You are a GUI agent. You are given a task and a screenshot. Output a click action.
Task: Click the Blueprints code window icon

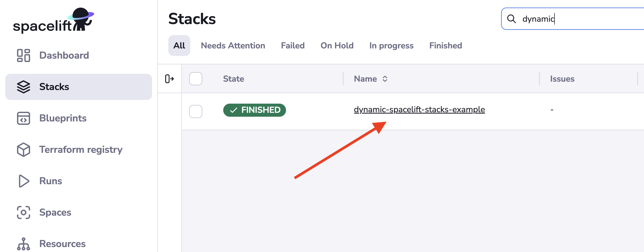click(24, 118)
